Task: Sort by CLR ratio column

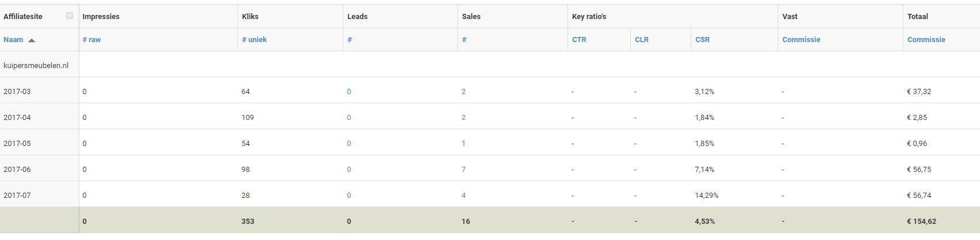Action: point(642,40)
